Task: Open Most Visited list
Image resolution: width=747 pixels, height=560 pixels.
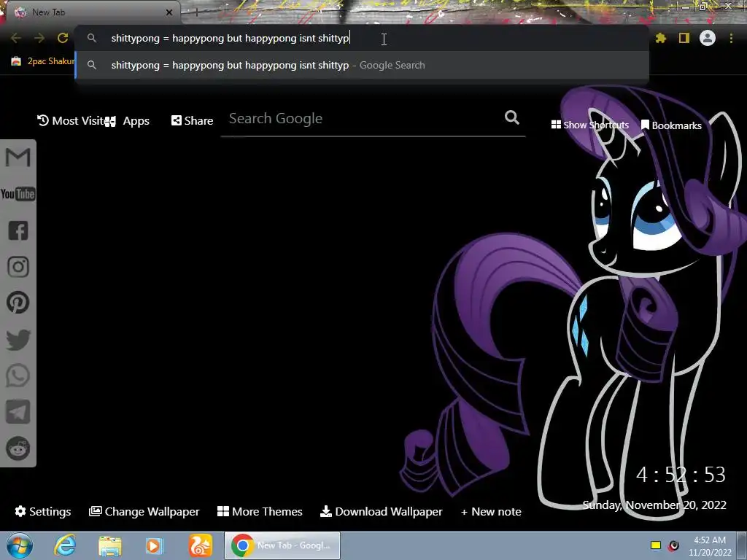Action: coord(71,120)
